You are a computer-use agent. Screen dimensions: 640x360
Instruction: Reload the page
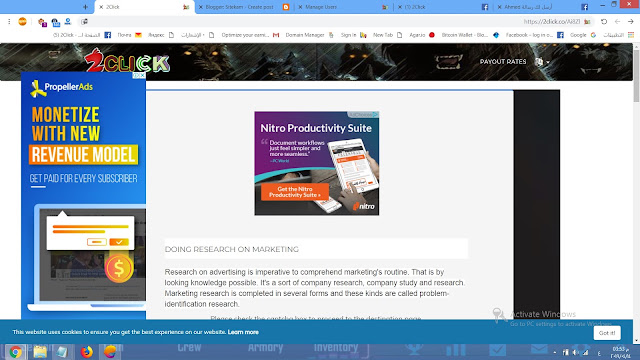tap(604, 22)
